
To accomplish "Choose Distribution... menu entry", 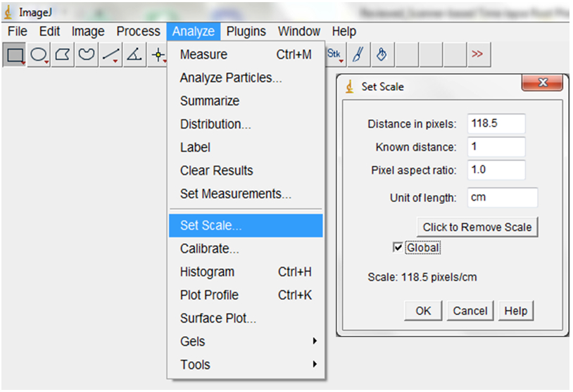I will [246, 124].
